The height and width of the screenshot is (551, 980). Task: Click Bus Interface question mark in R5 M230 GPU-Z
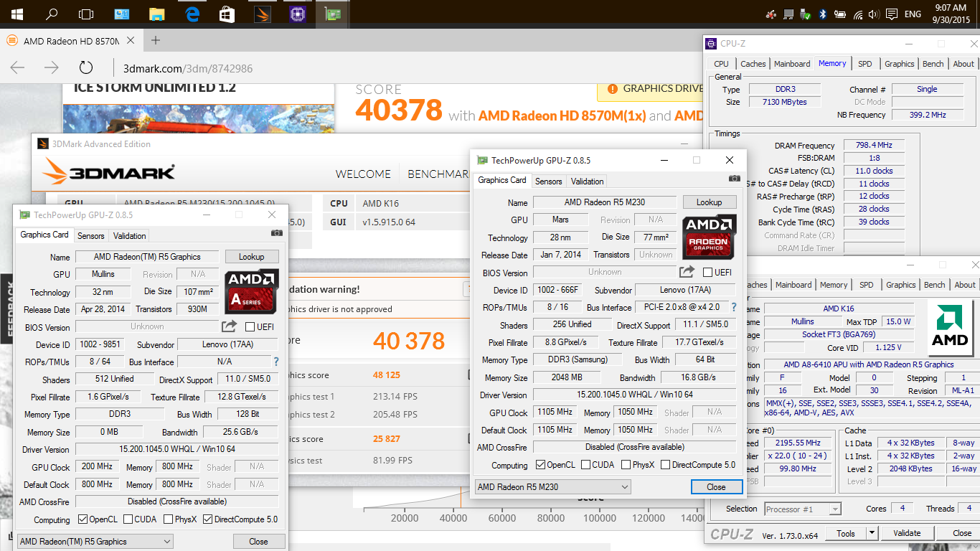coord(734,307)
